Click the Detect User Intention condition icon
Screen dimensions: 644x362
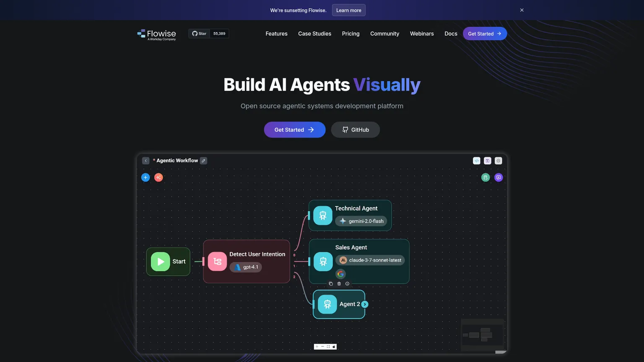click(217, 261)
